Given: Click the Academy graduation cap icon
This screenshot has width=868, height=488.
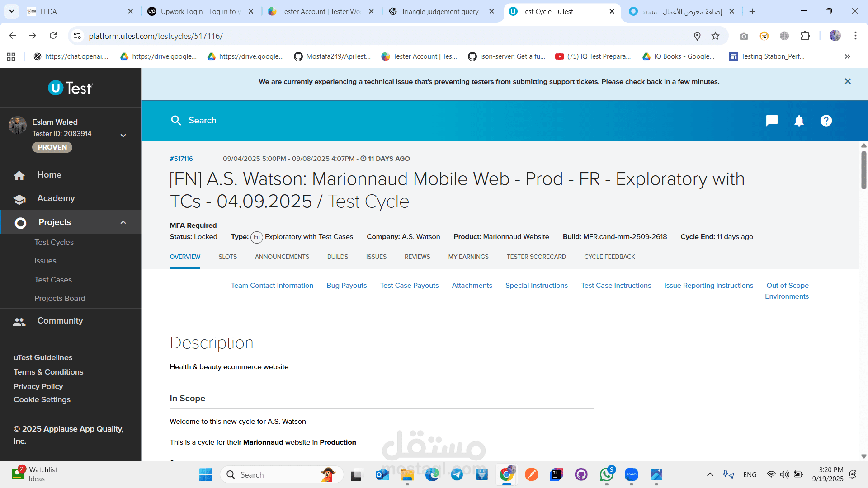Looking at the screenshot, I should point(19,199).
